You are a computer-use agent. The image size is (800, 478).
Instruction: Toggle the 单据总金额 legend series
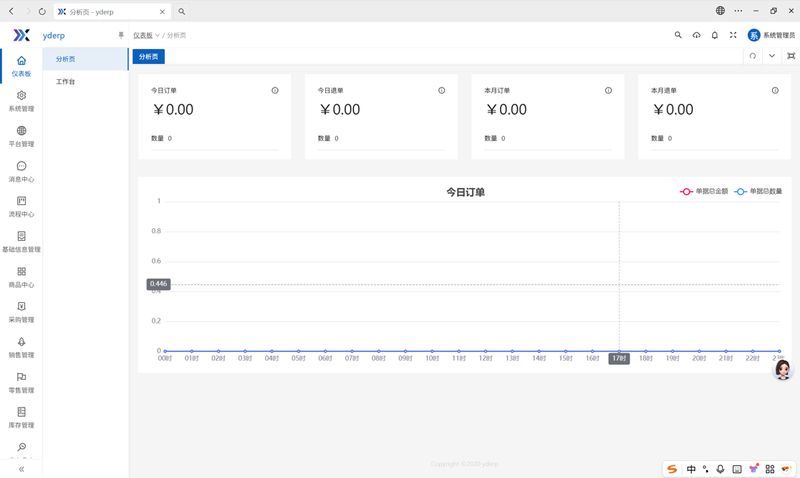pos(704,191)
